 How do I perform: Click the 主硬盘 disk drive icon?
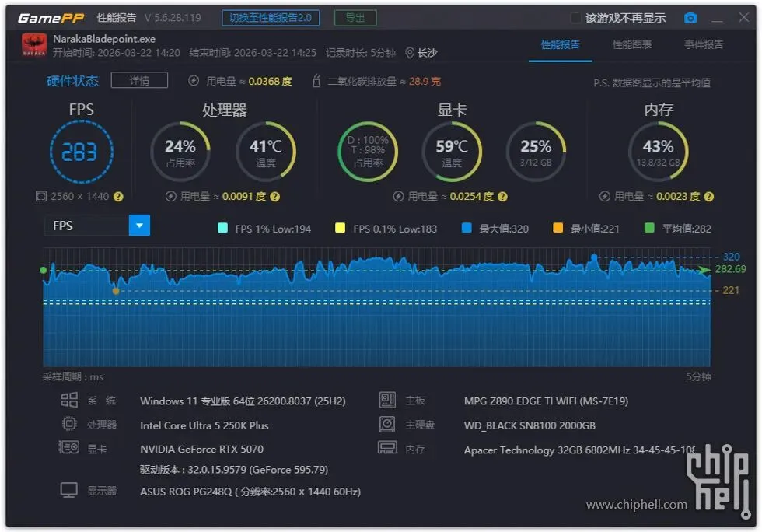[387, 424]
